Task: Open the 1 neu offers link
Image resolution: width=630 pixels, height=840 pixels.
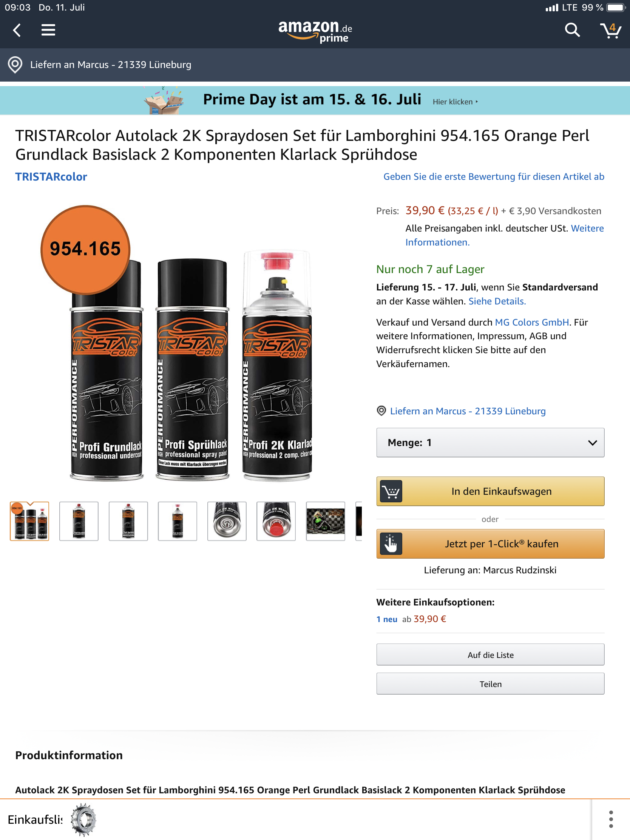Action: pos(387,619)
